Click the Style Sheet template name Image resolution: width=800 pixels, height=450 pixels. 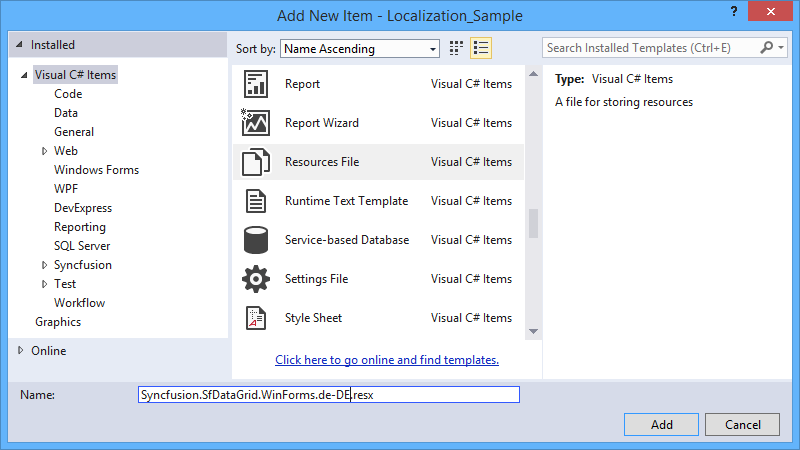313,318
